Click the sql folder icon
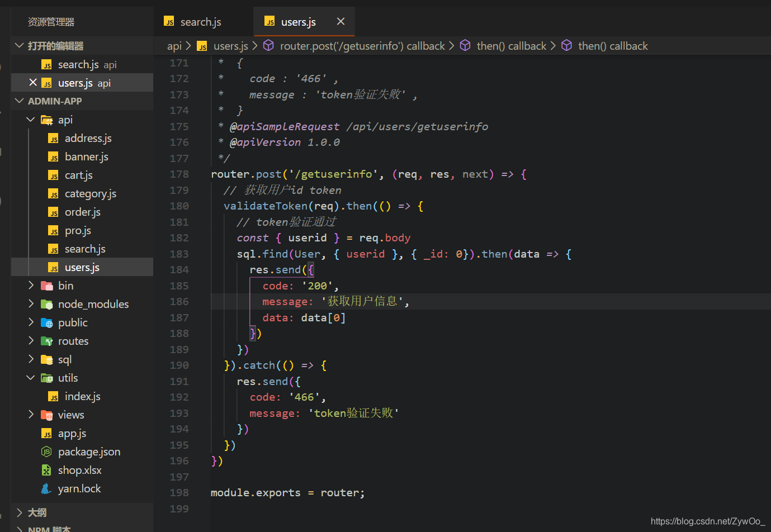771x532 pixels. (47, 359)
